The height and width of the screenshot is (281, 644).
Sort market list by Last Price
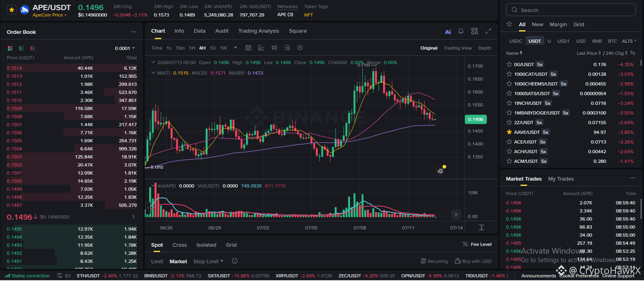pyautogui.click(x=589, y=53)
